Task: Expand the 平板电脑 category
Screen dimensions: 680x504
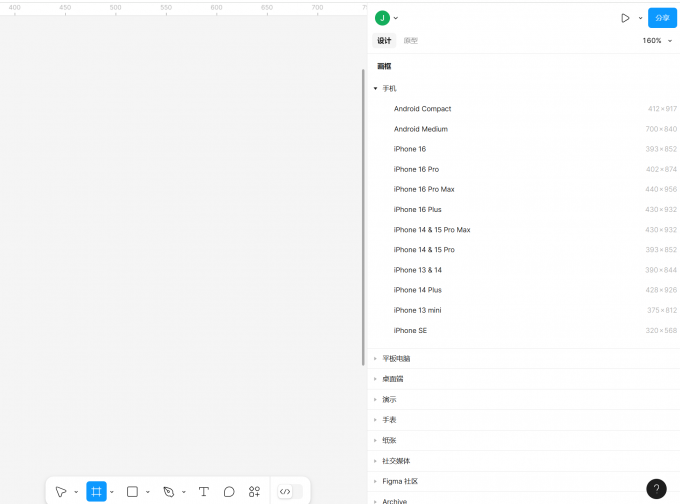Action: point(523,358)
